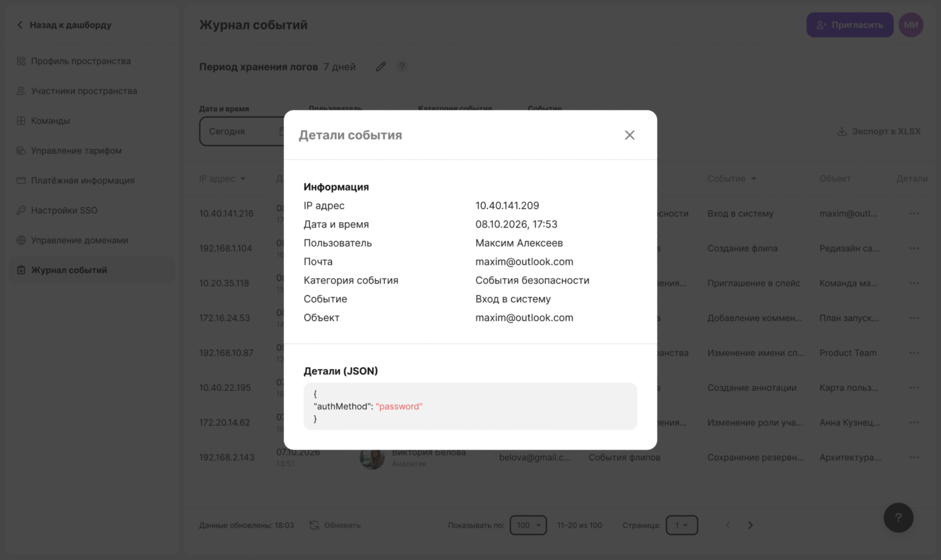941x560 pixels.
Task: Click the Журнал событий clipboard icon
Action: click(x=21, y=270)
